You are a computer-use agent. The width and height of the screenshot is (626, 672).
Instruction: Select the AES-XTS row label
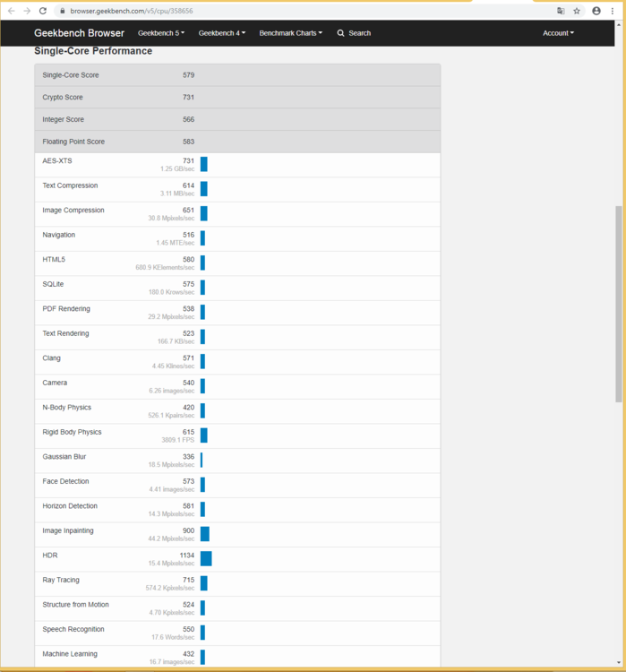[57, 160]
